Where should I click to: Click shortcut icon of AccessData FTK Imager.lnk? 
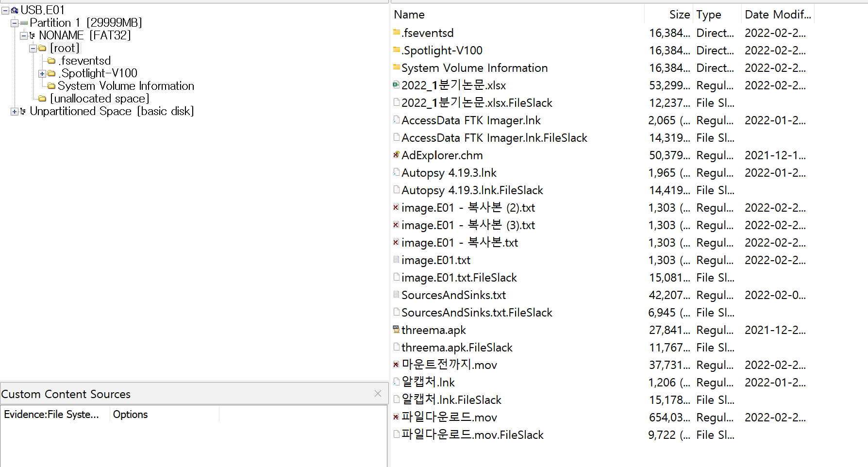396,119
